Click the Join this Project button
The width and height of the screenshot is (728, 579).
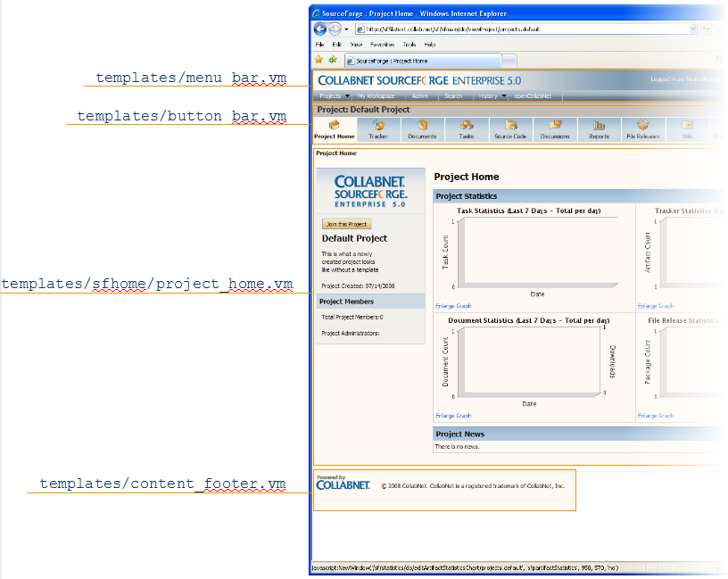[x=347, y=224]
